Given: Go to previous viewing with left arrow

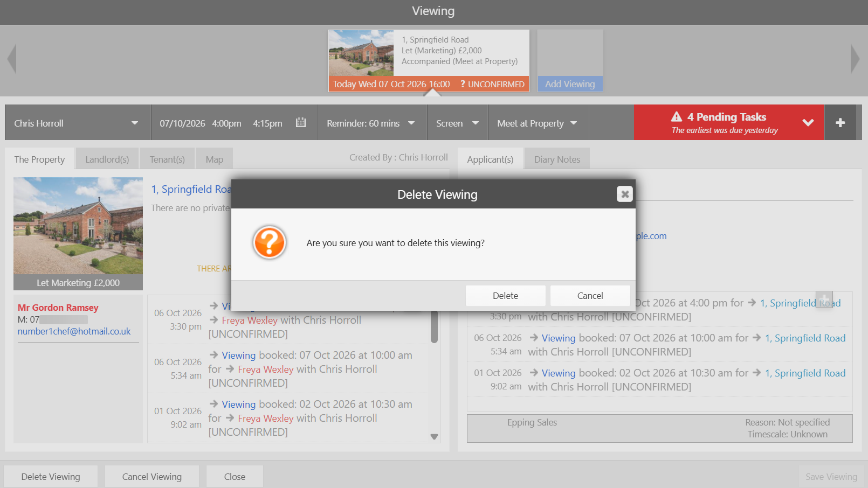Looking at the screenshot, I should (x=12, y=59).
